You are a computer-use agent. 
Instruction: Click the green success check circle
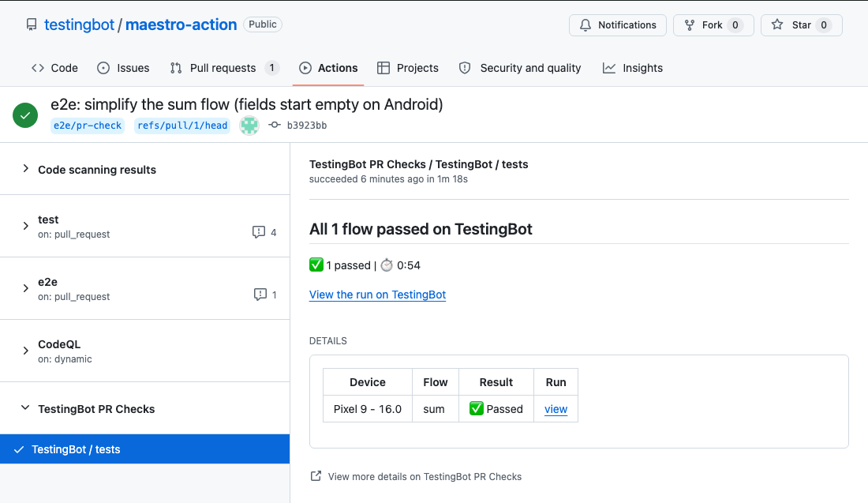coord(25,115)
